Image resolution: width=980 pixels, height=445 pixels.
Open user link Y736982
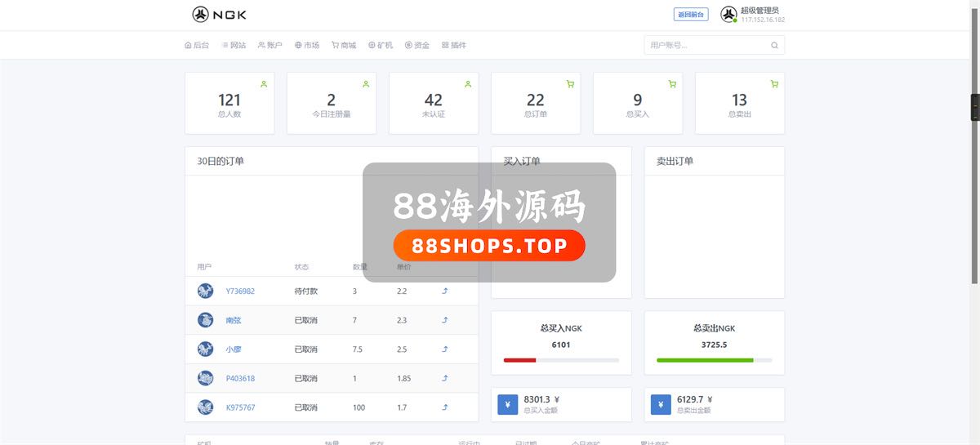[240, 291]
